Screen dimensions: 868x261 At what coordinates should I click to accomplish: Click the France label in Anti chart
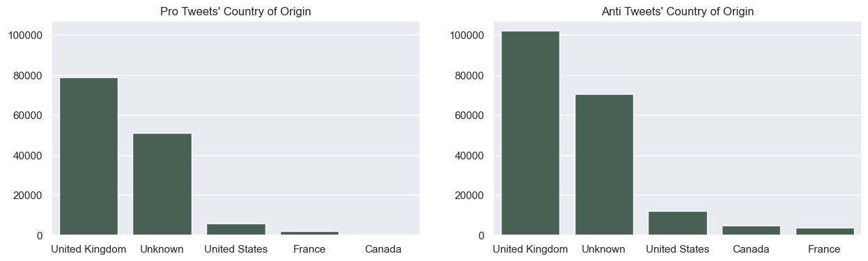point(825,249)
